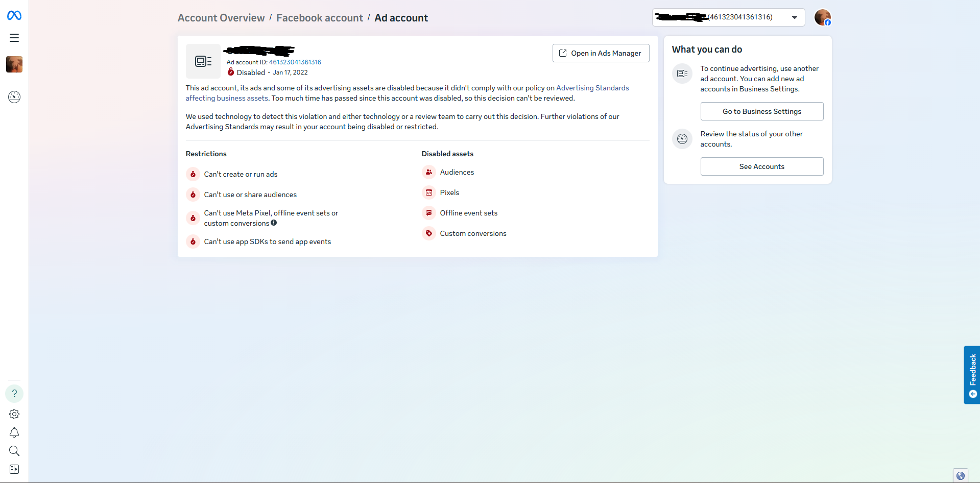The height and width of the screenshot is (483, 980).
Task: Click icon beside Can't create or run ads
Action: (193, 174)
